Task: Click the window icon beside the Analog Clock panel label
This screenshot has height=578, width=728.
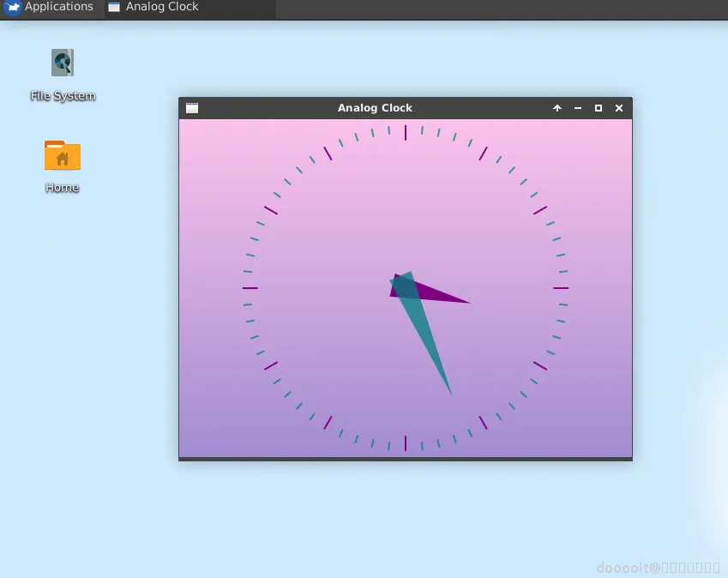Action: [114, 7]
